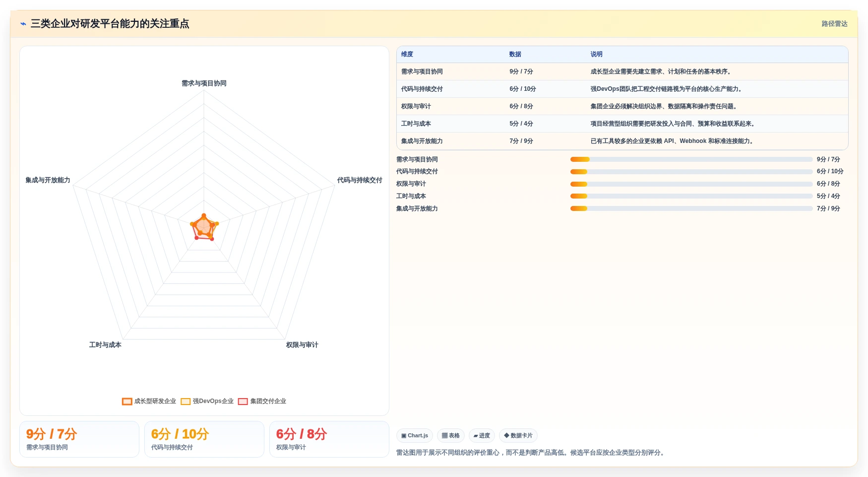This screenshot has height=477, width=868.
Task: Click the 权限与审计 progress bar
Action: [x=691, y=184]
